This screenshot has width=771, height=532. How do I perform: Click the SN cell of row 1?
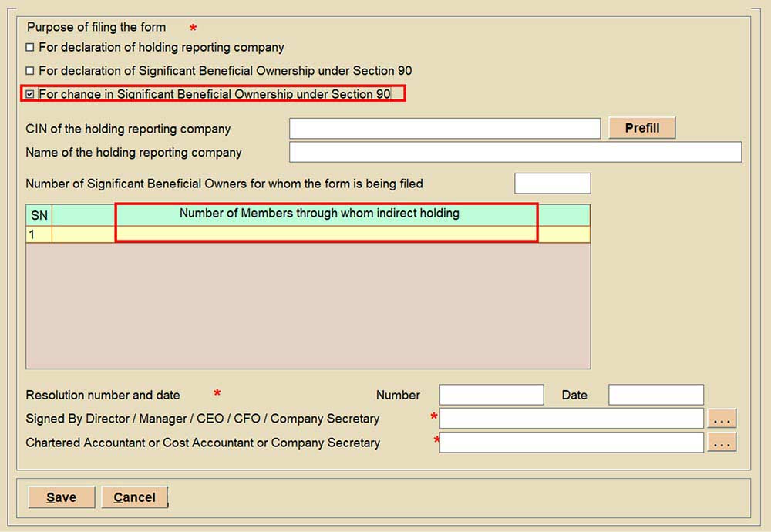pyautogui.click(x=39, y=234)
